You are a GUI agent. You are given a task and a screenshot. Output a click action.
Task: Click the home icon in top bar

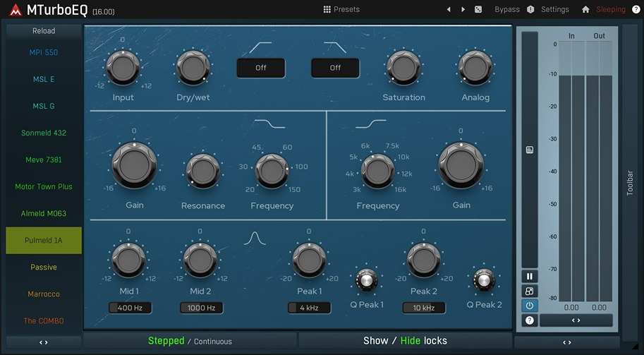[585, 10]
